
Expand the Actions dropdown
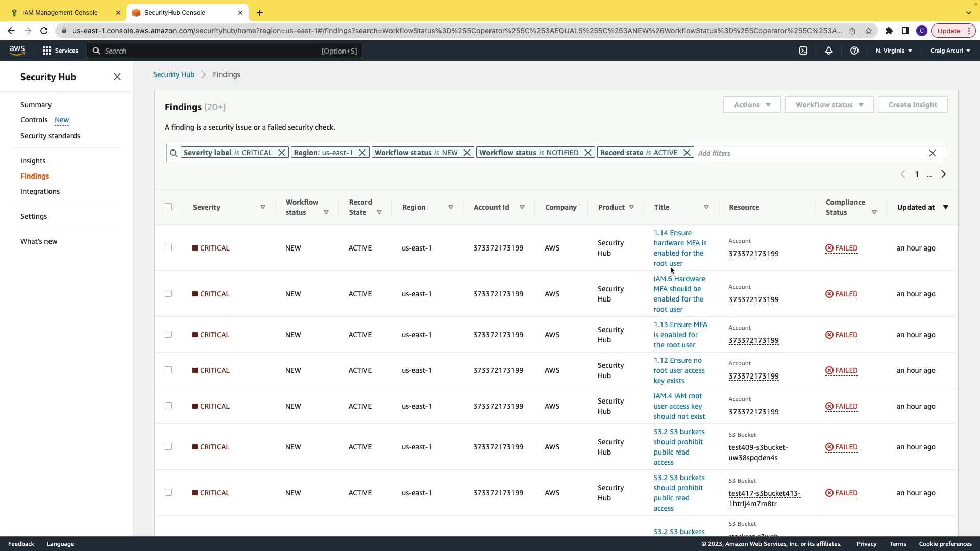click(x=752, y=105)
